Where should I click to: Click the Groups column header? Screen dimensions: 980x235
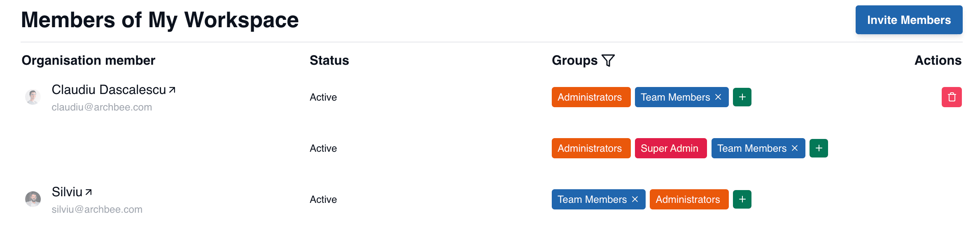[x=574, y=61]
